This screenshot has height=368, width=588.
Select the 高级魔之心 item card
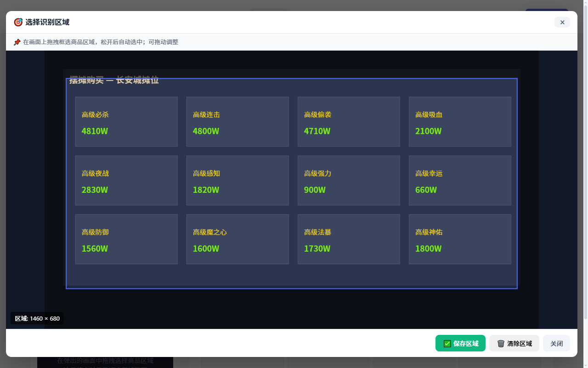(x=237, y=239)
